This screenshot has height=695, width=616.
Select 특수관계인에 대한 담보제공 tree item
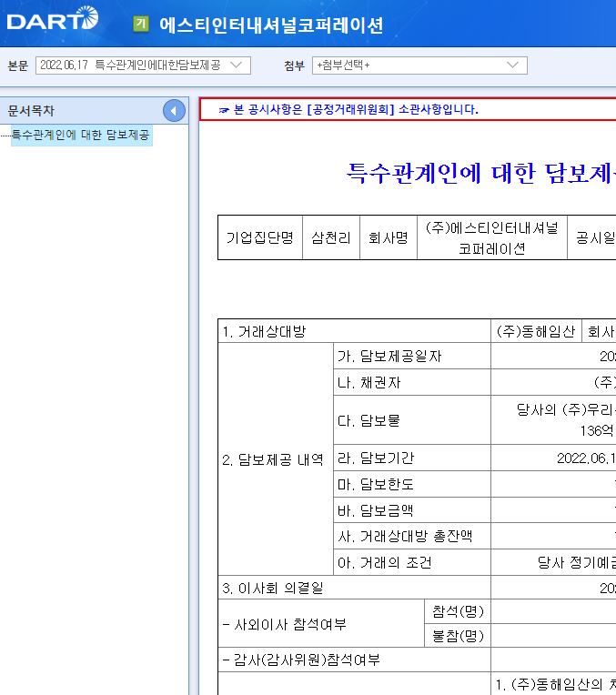(81, 135)
